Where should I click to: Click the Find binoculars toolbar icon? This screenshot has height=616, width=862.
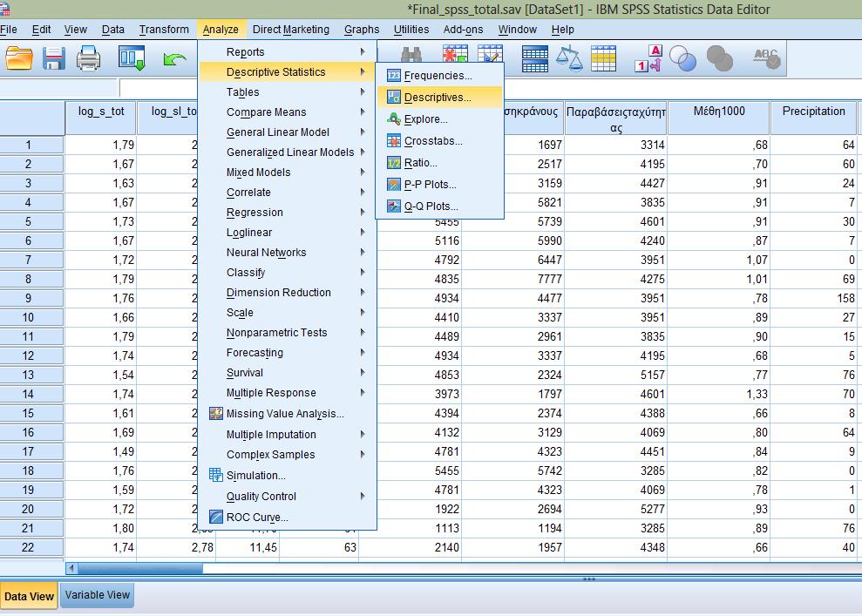pos(411,55)
